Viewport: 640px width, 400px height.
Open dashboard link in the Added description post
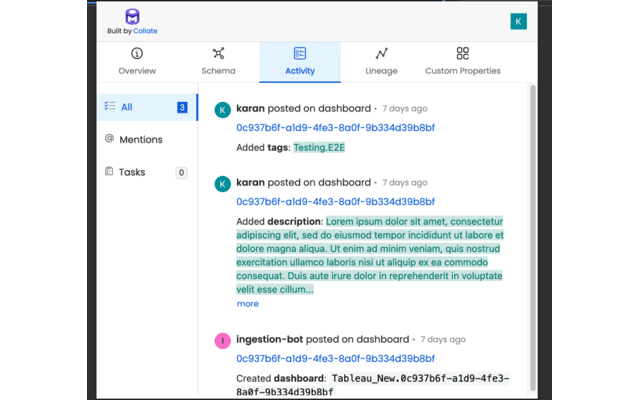(336, 202)
